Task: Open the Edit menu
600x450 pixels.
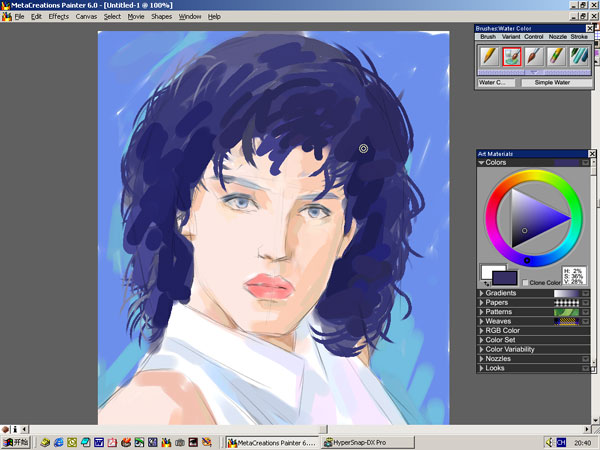Action: [x=36, y=16]
